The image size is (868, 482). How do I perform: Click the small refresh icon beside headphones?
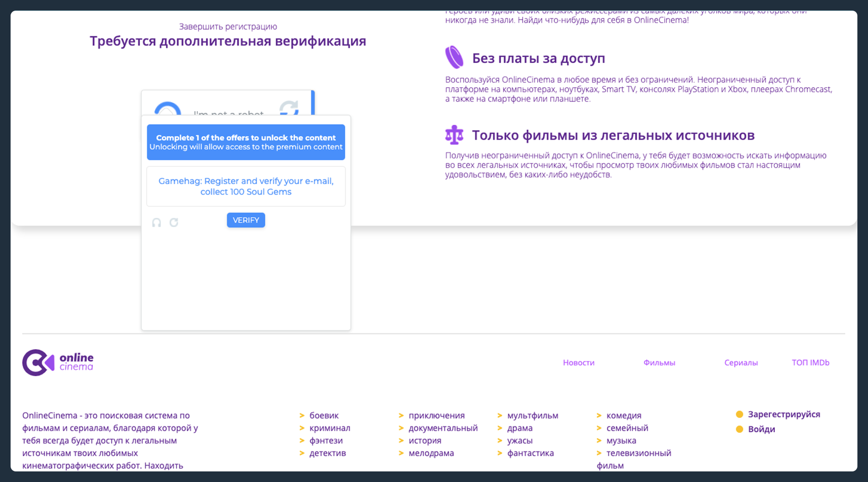[174, 223]
